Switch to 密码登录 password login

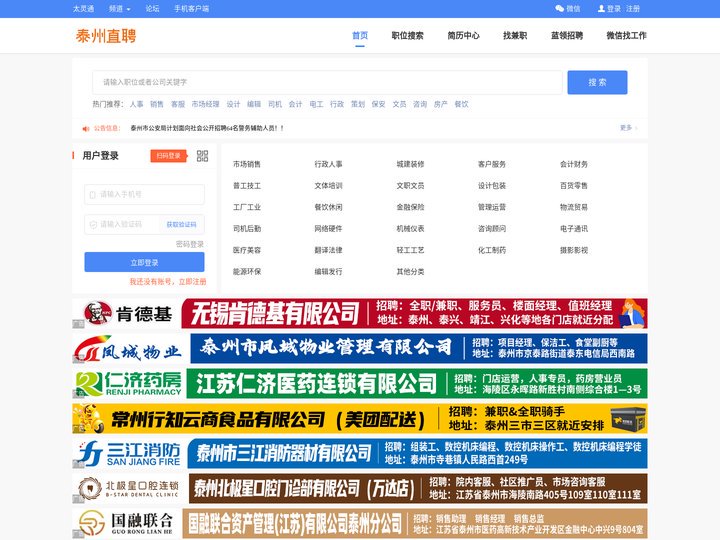(190, 244)
